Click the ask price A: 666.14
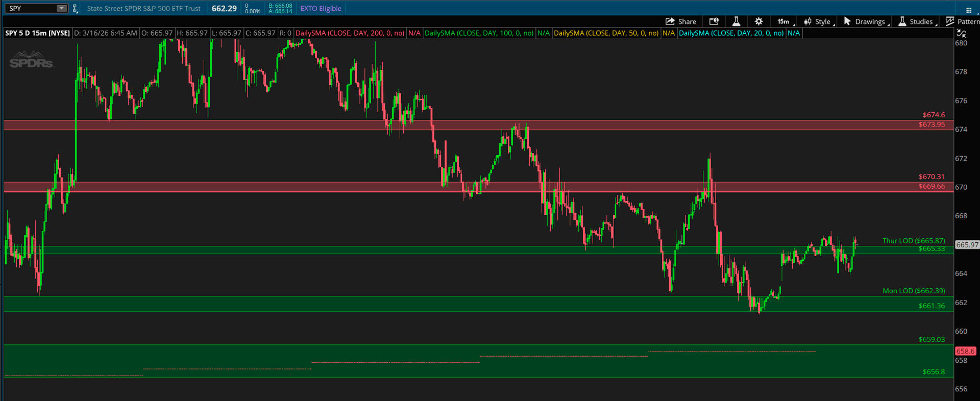Screen dimensions: 980x401 281,11
